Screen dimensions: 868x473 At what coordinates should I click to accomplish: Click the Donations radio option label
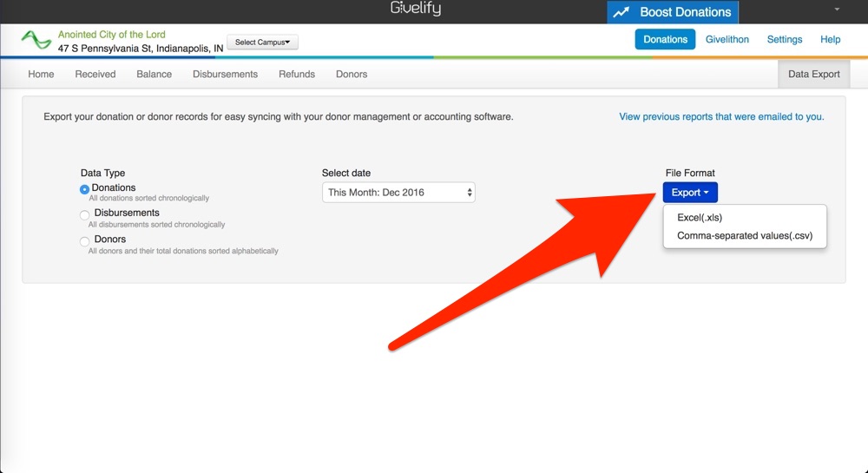(x=114, y=187)
